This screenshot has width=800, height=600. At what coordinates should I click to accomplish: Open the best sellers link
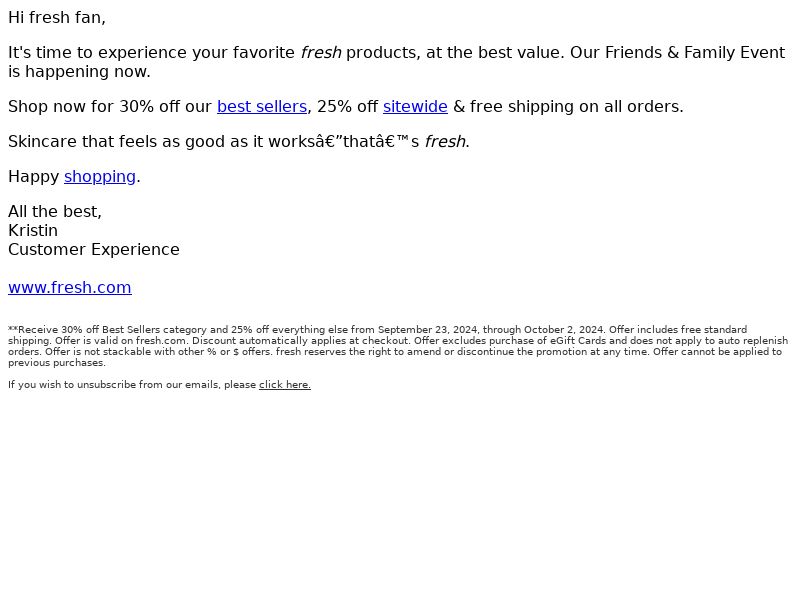(262, 107)
